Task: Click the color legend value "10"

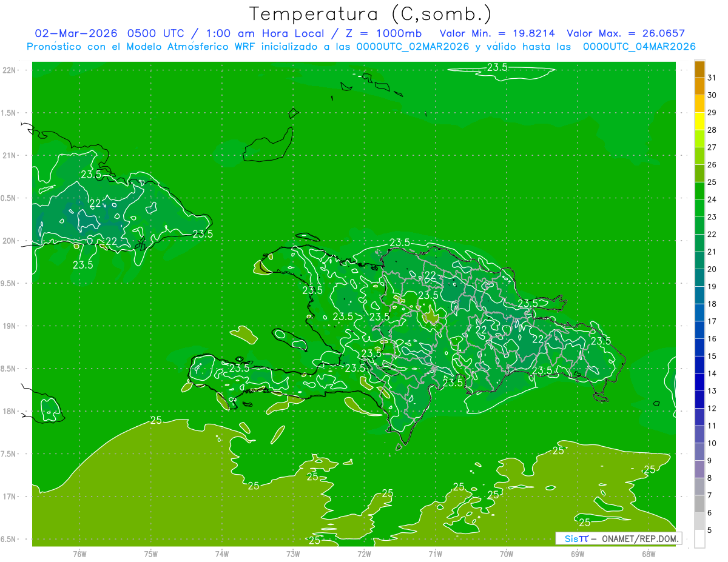Action: pos(712,443)
